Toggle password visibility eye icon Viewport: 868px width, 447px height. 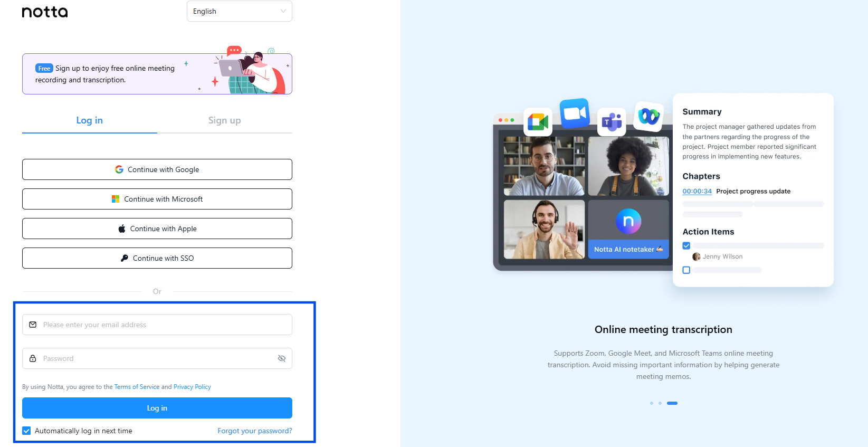[x=282, y=358]
